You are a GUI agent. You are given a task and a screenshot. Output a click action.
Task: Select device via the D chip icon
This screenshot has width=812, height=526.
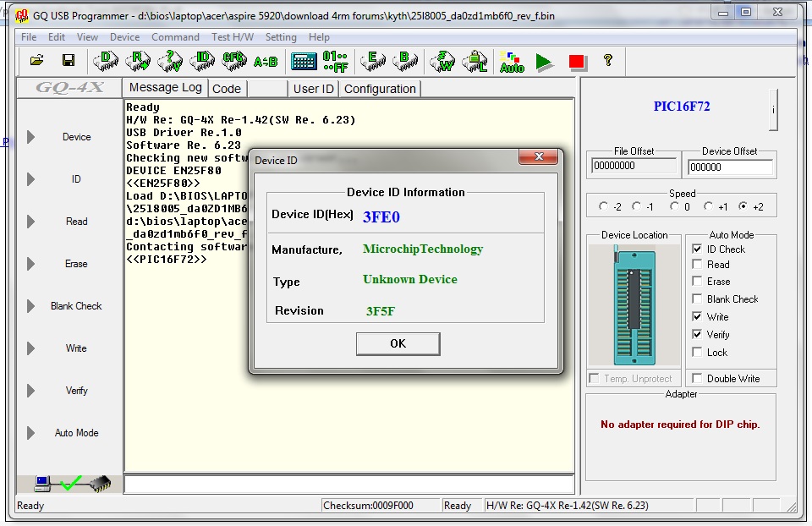[x=106, y=61]
